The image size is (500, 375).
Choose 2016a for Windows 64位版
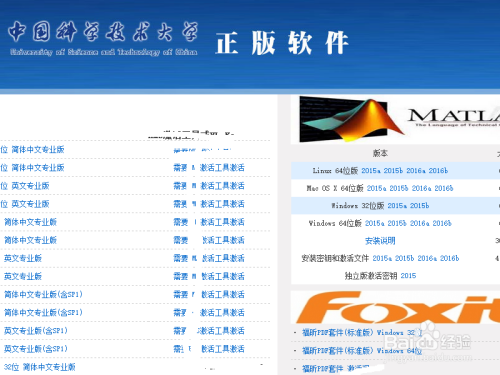[x=419, y=223]
